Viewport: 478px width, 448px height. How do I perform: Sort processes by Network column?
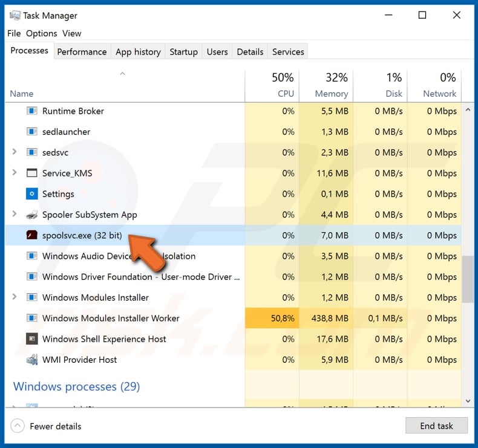click(x=434, y=86)
